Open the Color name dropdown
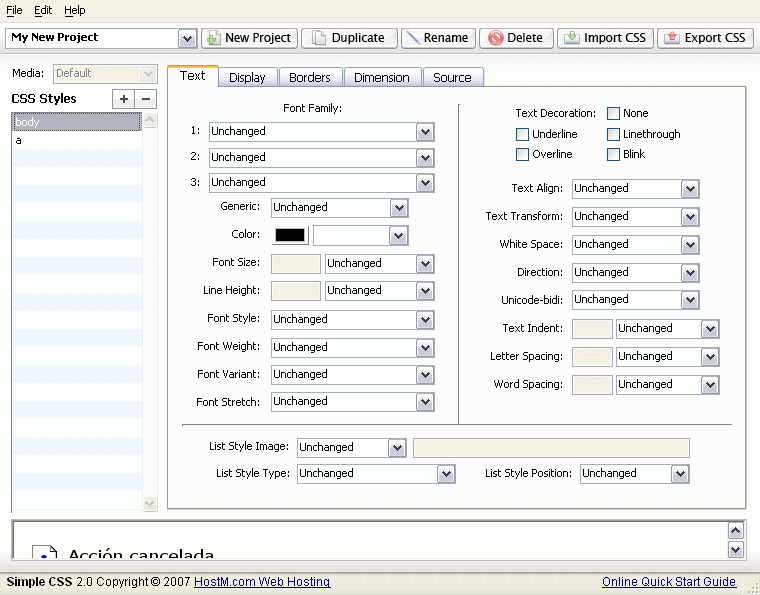 (x=398, y=236)
